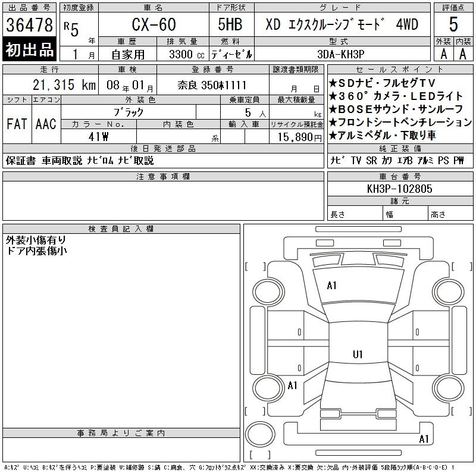The width and height of the screenshot is (476, 476).
Task: Click color number 41W
Action: click(98, 137)
